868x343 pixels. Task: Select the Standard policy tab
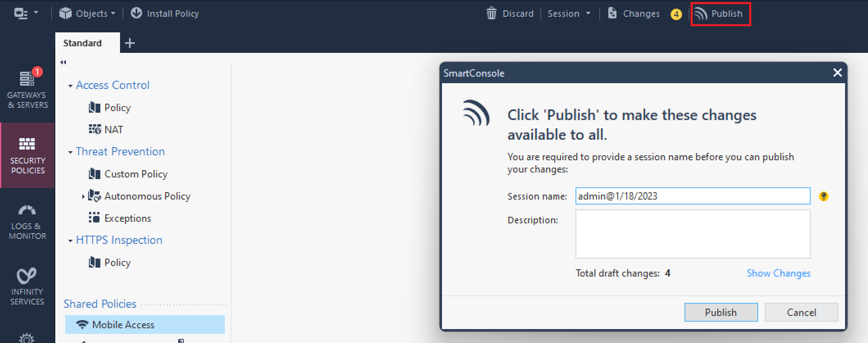tap(82, 43)
